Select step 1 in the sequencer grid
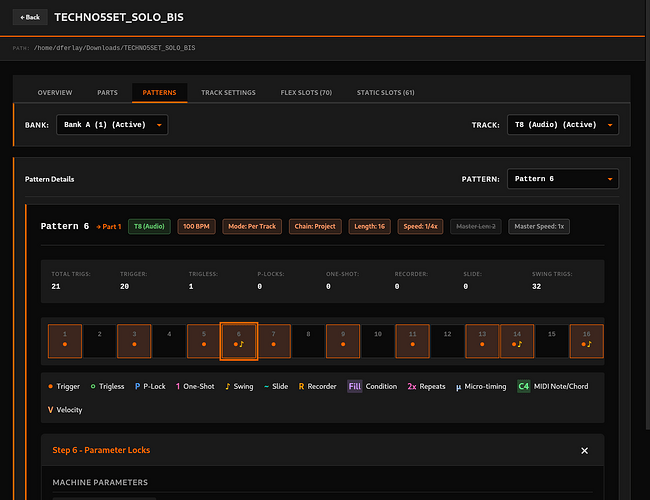Screen dimensions: 650x500 click(64, 341)
